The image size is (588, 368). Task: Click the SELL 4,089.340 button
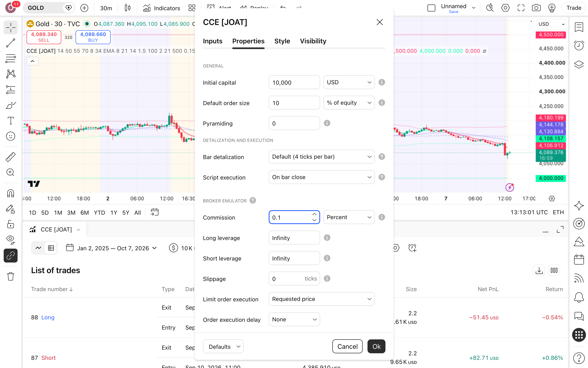(x=44, y=37)
